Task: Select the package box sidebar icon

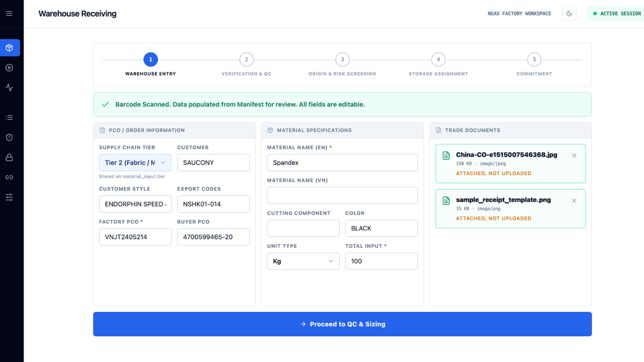Action: pyautogui.click(x=10, y=48)
